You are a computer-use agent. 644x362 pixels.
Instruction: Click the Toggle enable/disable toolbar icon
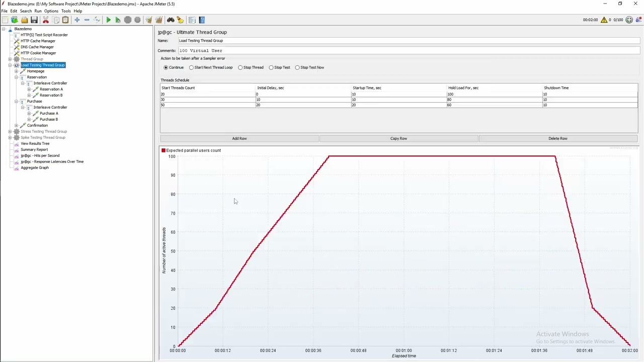coord(97,20)
